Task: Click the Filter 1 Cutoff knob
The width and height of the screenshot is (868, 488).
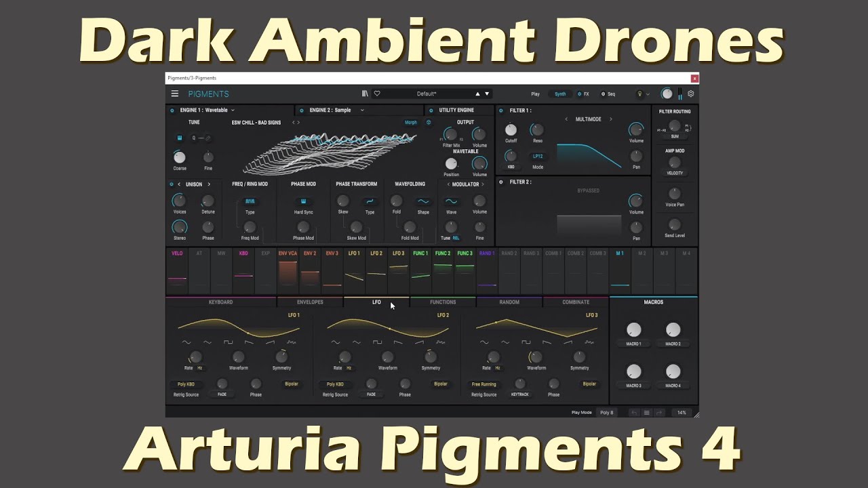Action: [511, 129]
